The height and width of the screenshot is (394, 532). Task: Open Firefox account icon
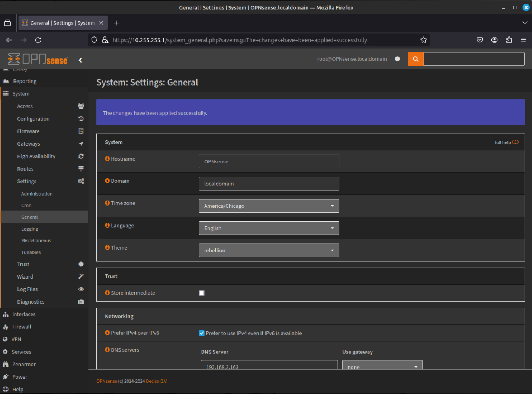(x=494, y=40)
